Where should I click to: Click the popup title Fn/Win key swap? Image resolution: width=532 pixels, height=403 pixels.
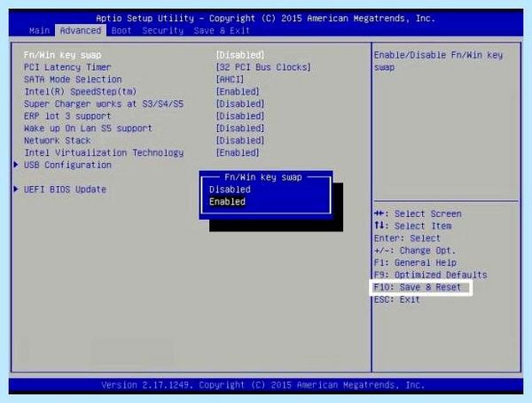(263, 177)
